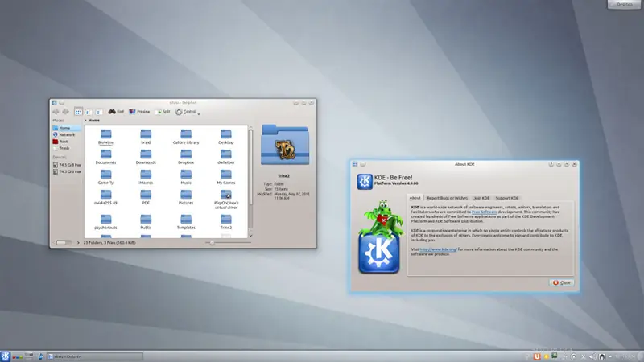This screenshot has height=362, width=644.
Task: Select the GameFly folder
Action: coord(105,177)
